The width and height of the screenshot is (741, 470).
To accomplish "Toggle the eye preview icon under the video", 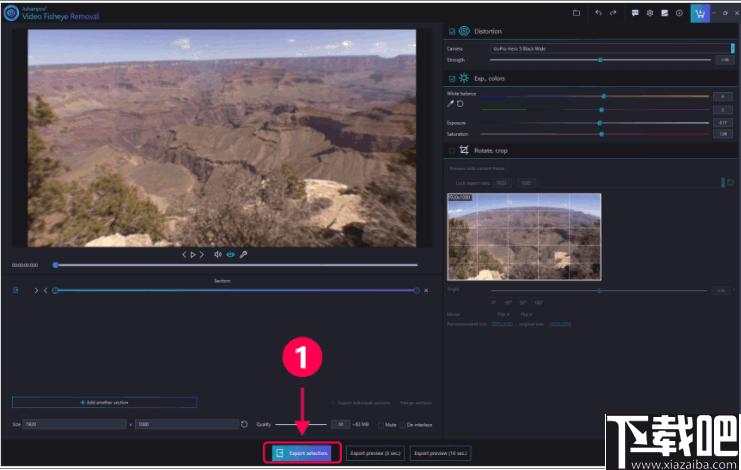I will pos(230,255).
